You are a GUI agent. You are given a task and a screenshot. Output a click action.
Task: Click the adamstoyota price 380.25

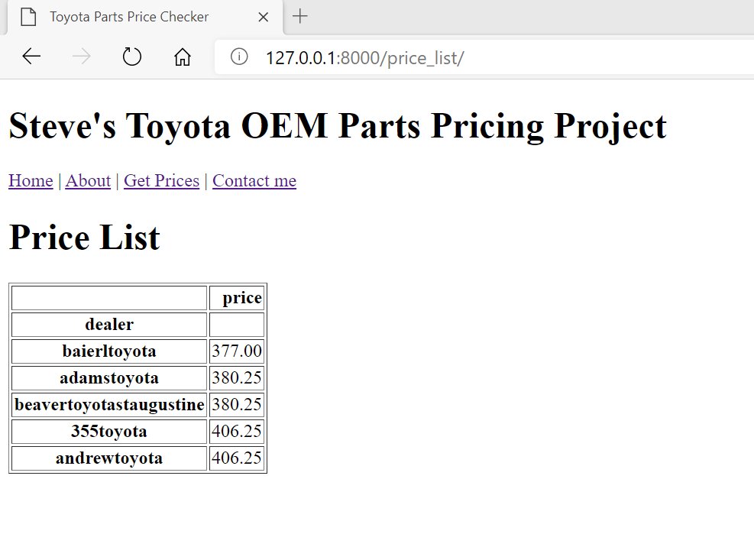237,378
